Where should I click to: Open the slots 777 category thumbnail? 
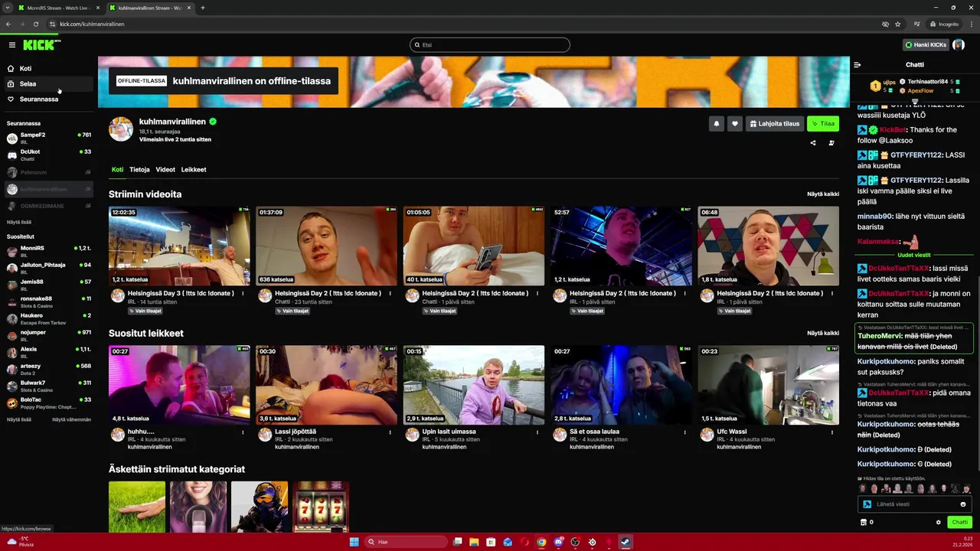(321, 507)
